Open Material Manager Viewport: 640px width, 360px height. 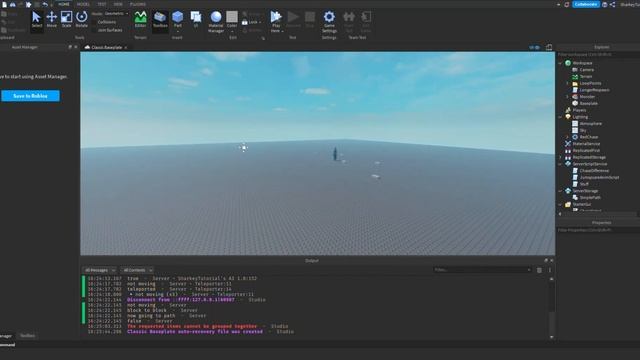click(x=216, y=21)
